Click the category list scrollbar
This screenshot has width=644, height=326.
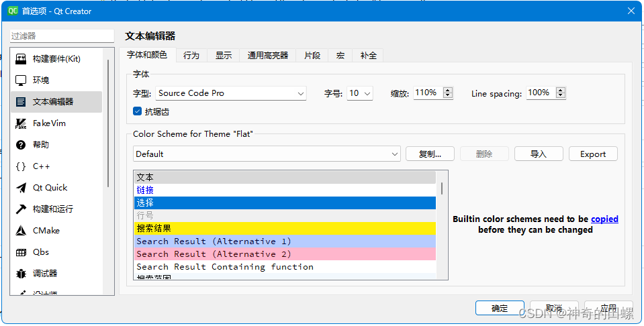pyautogui.click(x=108, y=123)
